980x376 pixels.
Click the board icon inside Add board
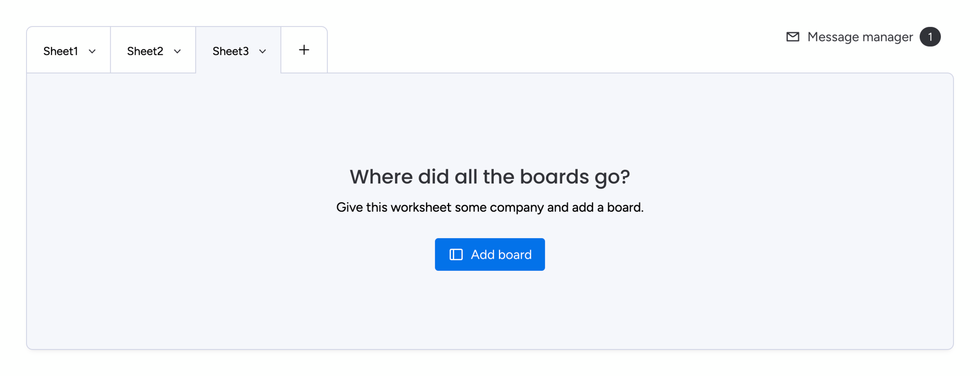pos(456,255)
